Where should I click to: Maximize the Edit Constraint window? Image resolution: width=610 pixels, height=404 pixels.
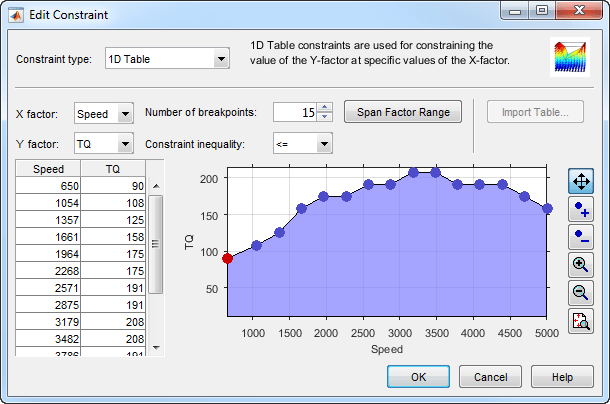coord(542,11)
